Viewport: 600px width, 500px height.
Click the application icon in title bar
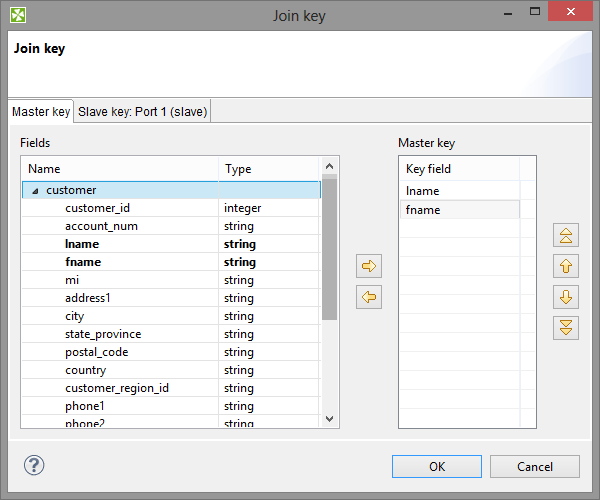point(18,15)
